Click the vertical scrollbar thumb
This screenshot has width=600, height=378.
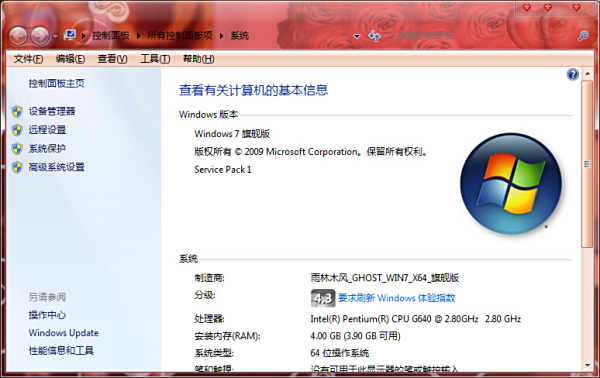click(x=587, y=164)
